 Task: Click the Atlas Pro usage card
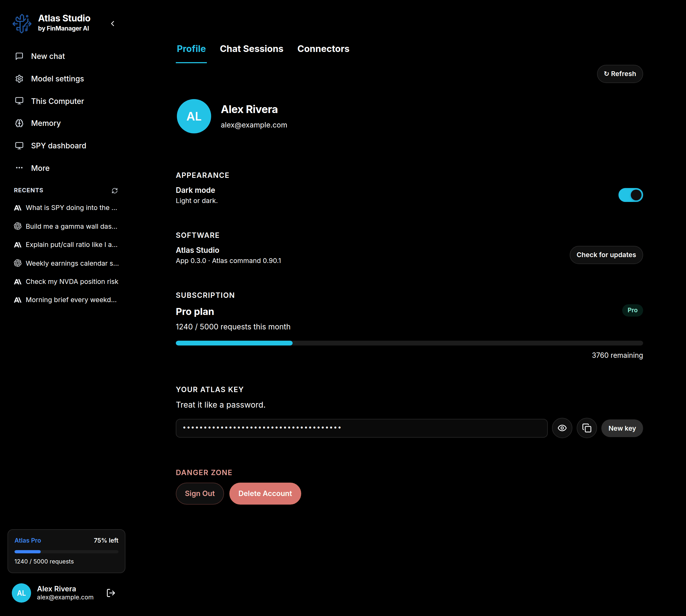[66, 551]
